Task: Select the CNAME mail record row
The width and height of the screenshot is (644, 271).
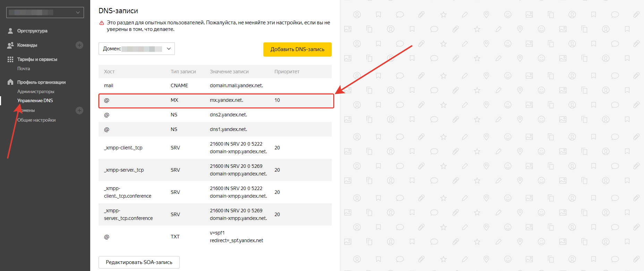Action: pyautogui.click(x=215, y=85)
